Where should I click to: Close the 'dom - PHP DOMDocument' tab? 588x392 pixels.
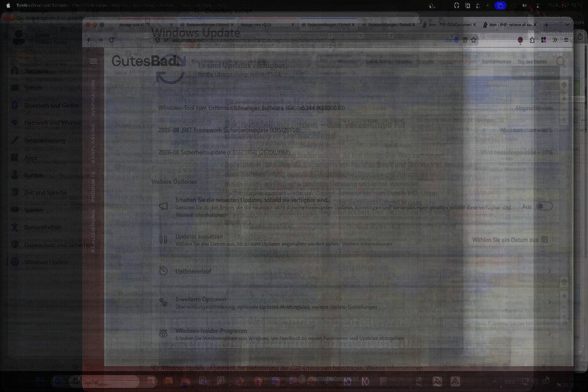pyautogui.click(x=474, y=24)
